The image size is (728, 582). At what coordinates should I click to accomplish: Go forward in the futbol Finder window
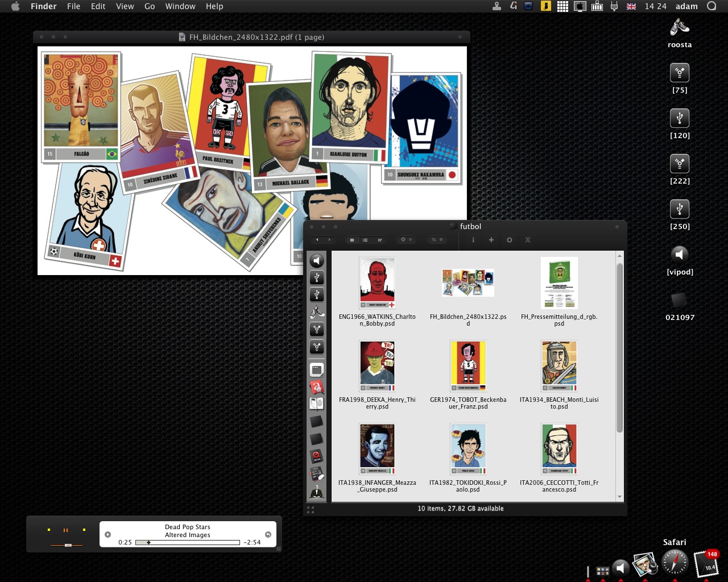[x=329, y=240]
